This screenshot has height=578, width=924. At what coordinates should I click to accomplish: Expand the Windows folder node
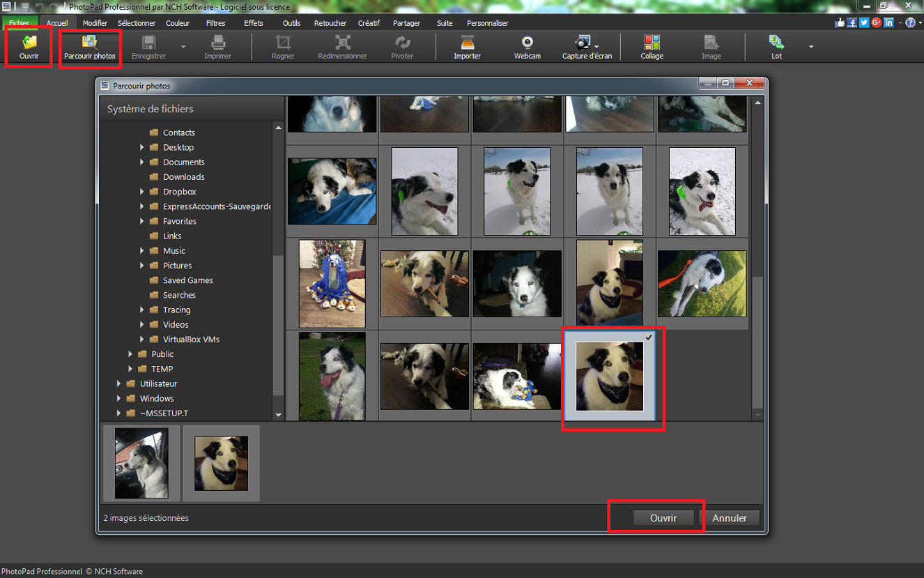(x=119, y=399)
